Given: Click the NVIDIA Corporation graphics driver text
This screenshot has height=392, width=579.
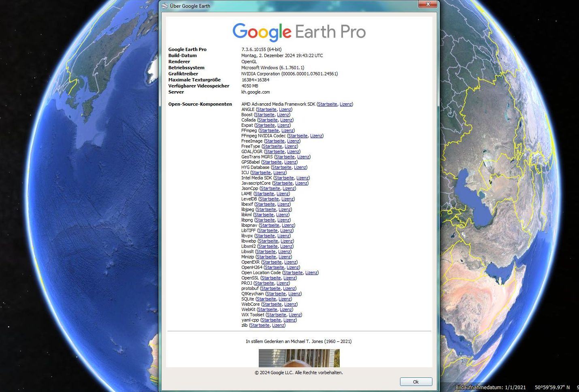Looking at the screenshot, I should (289, 74).
